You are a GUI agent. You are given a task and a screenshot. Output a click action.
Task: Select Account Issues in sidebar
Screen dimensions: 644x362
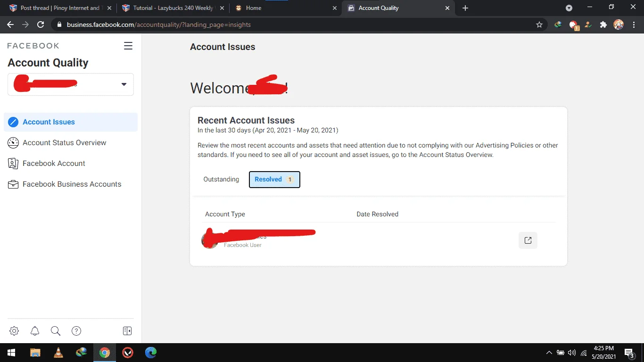pos(71,122)
